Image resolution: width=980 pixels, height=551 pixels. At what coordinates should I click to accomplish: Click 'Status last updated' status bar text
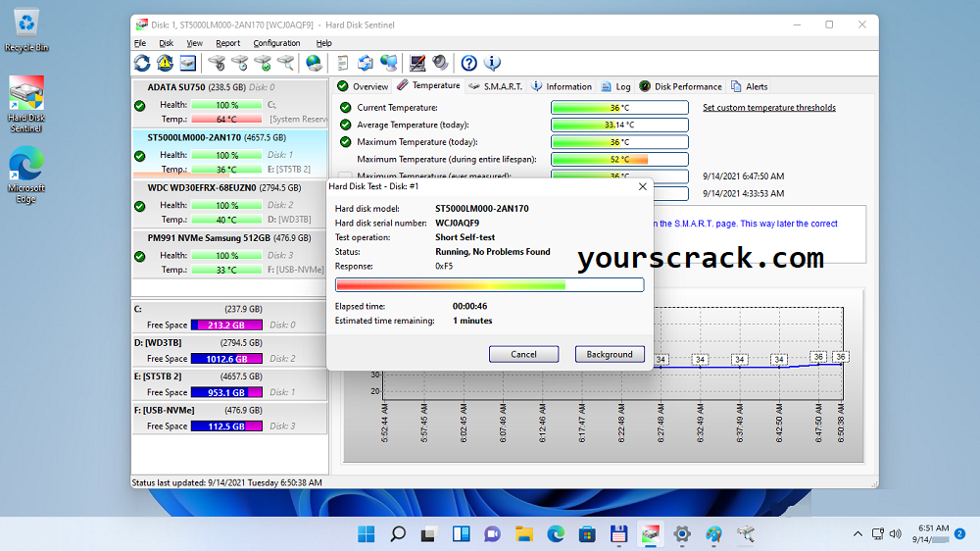tap(227, 482)
